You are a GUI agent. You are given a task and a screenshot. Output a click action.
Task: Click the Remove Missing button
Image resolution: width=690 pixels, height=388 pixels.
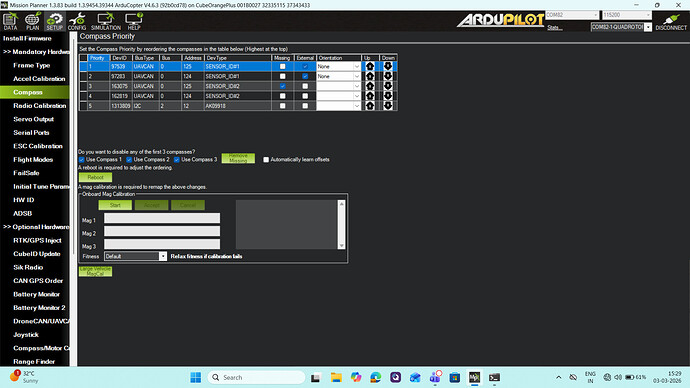(238, 158)
